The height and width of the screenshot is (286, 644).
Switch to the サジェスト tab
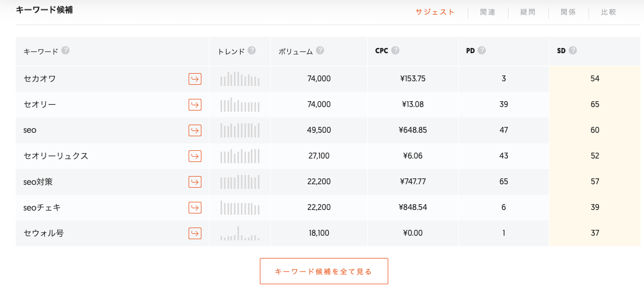click(435, 12)
